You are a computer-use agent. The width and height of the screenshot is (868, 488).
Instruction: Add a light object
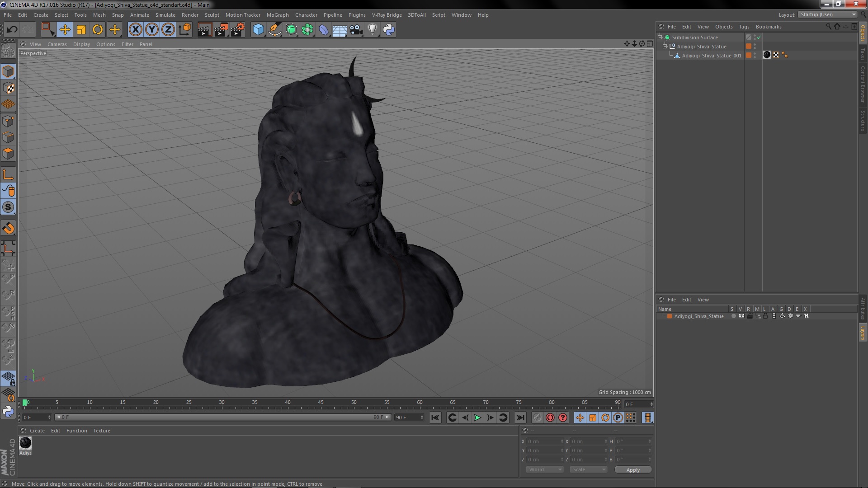click(372, 30)
